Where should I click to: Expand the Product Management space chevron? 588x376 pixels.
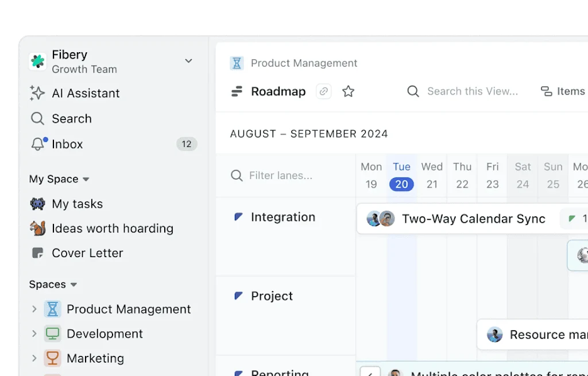34,309
